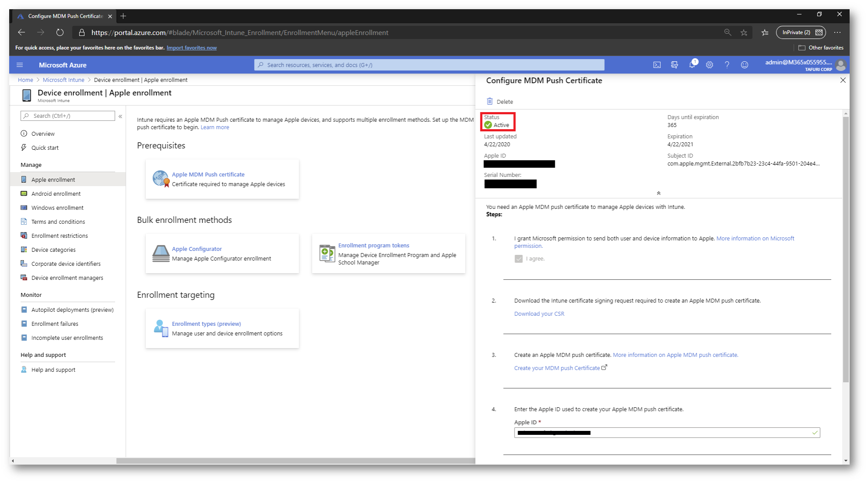The height and width of the screenshot is (483, 868).
Task: Open Autopilot deployments (preview) item
Action: click(x=68, y=310)
